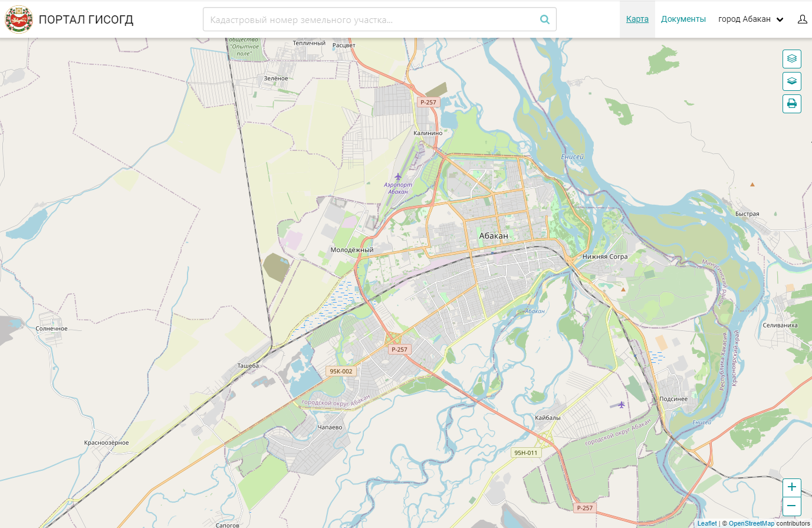
Task: Open the user profile icon
Action: tap(802, 19)
